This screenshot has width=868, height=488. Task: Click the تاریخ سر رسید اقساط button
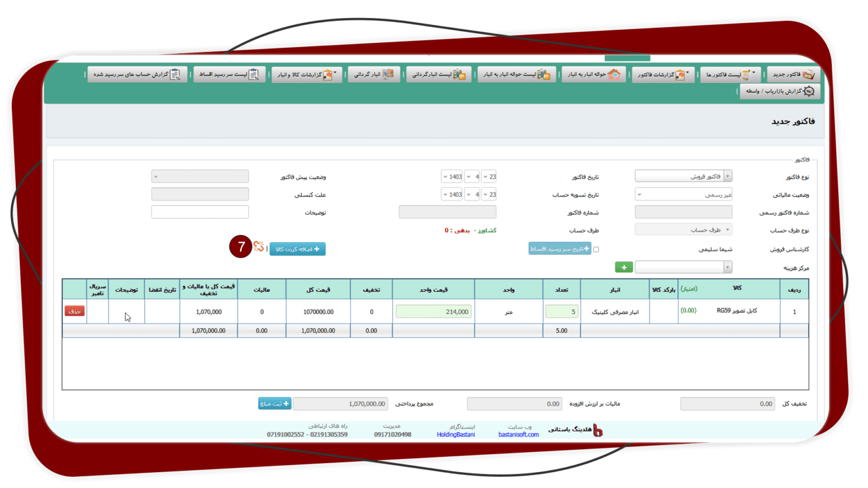click(559, 249)
